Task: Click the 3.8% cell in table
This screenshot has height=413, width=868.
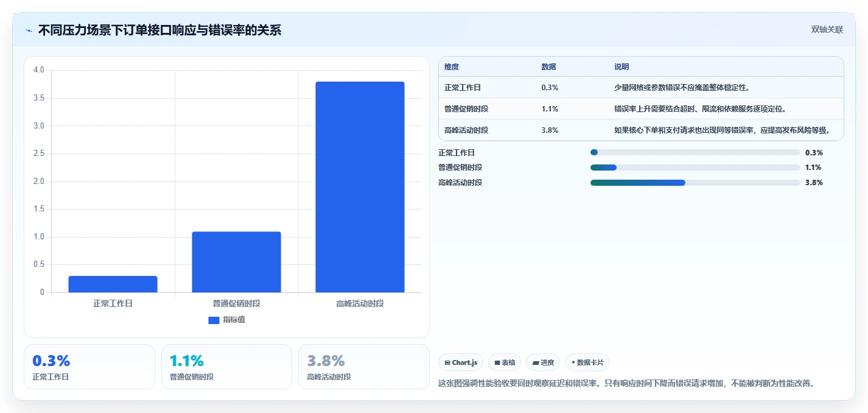Action: point(550,130)
